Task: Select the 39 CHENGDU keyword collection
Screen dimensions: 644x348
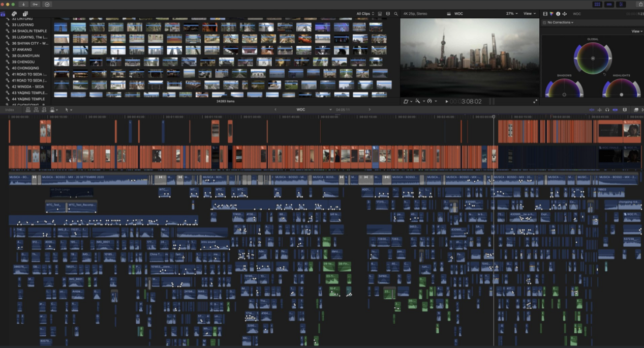Action: pos(25,62)
